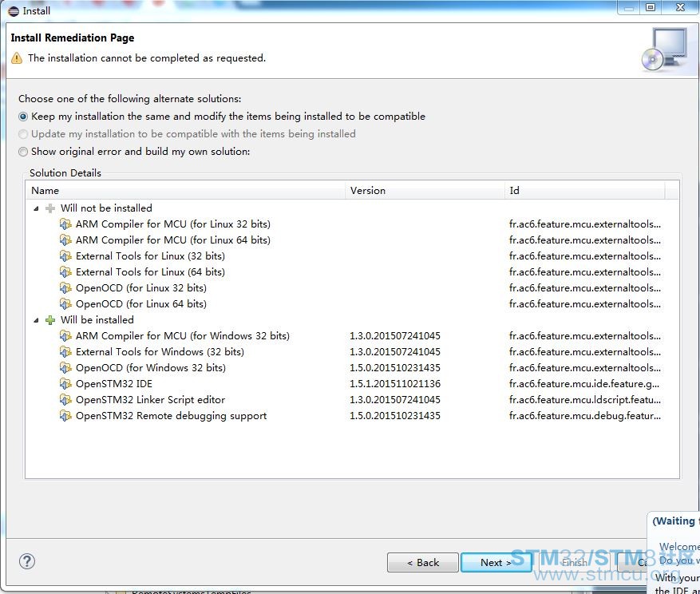Click the icon of External Tools for Windows (32 bits)
Viewport: 700px width, 594px height.
click(65, 352)
